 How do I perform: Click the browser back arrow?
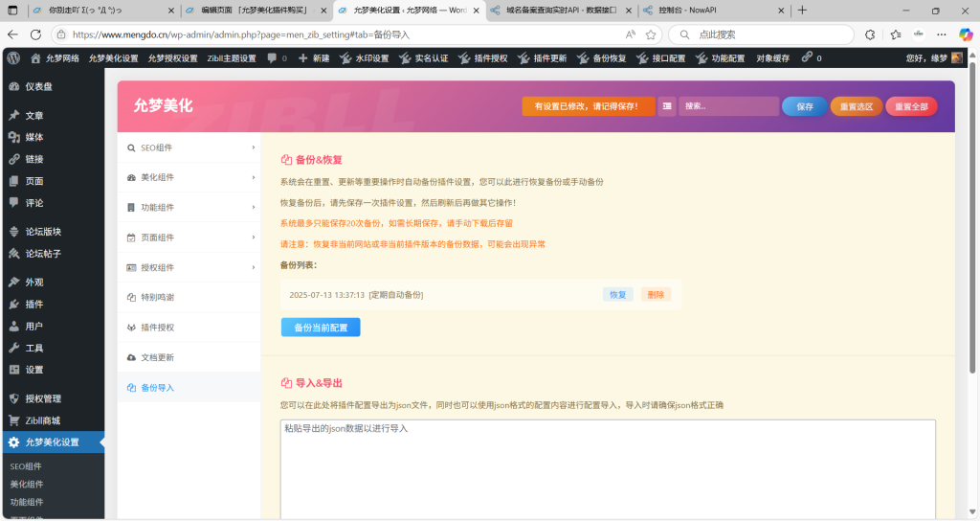[13, 34]
